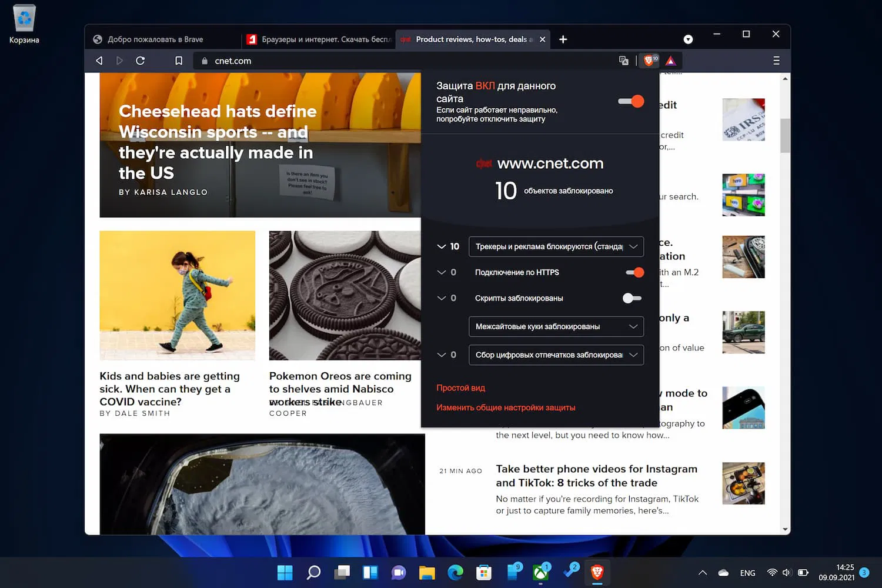Bookmark this page with the bookmark icon
882x588 pixels.
pos(179,61)
